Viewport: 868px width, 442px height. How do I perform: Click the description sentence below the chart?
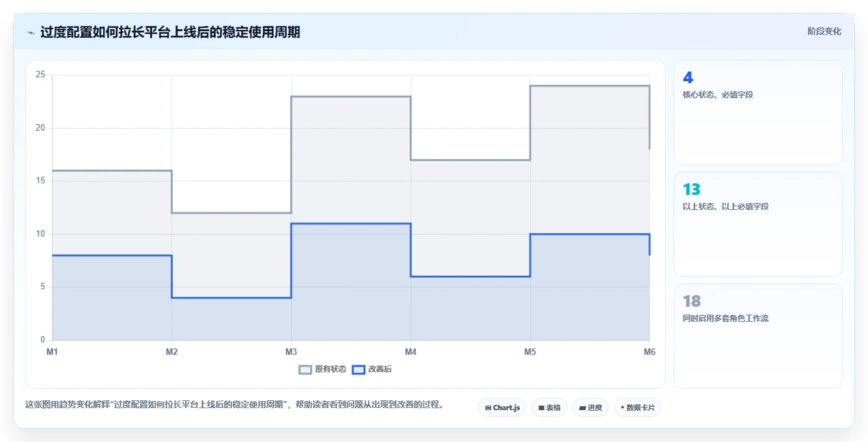tap(236, 404)
